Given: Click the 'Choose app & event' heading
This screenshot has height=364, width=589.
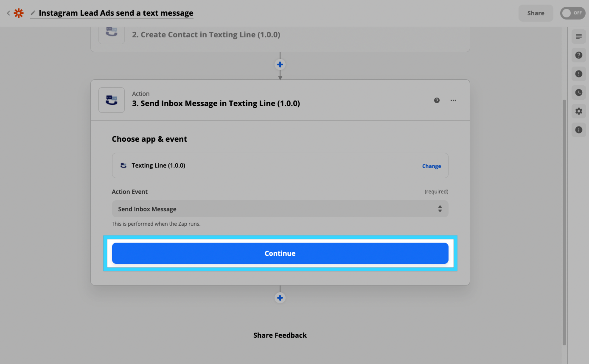Looking at the screenshot, I should coord(149,139).
